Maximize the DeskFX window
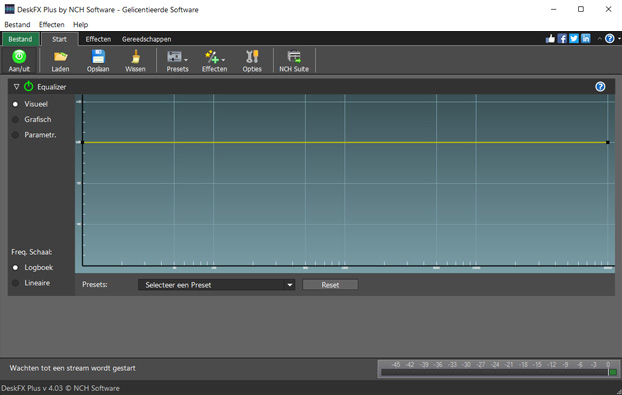Image resolution: width=622 pixels, height=395 pixels. pyautogui.click(x=581, y=9)
